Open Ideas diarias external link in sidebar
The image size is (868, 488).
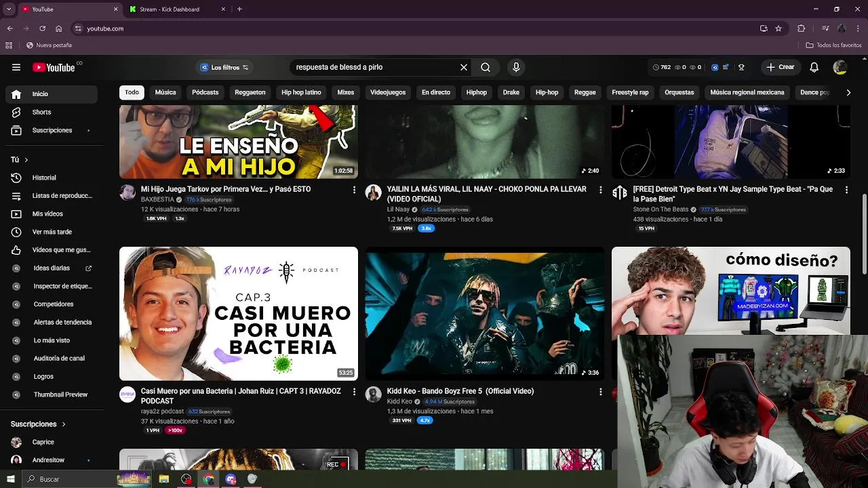(88, 268)
